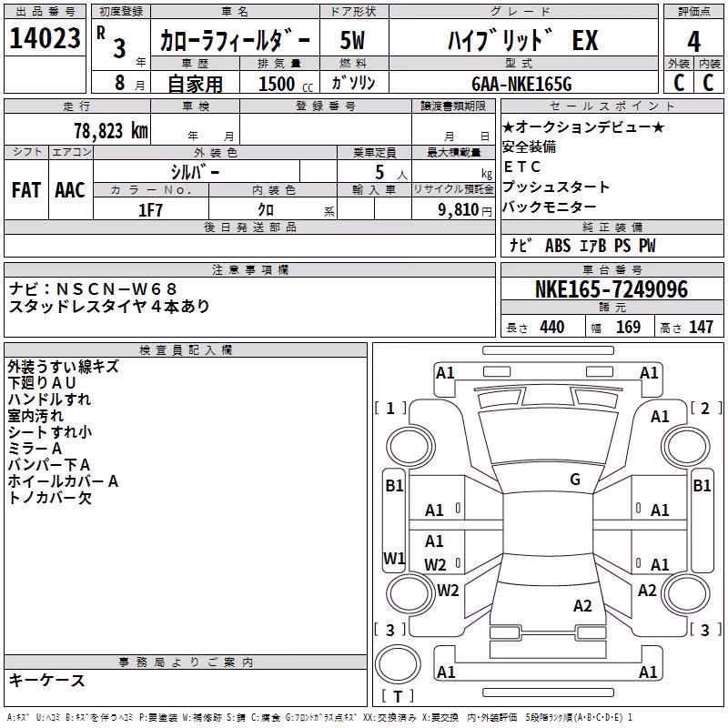Click air conditioner value AAC
Image resolution: width=728 pixels, height=728 pixels.
click(70, 190)
